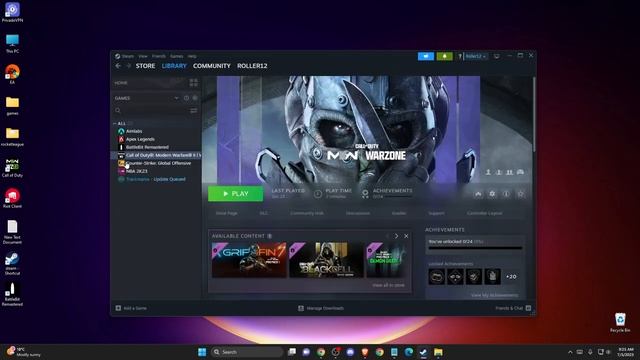This screenshot has width=640, height=360.
Task: Select NBA 2K23 in the game list
Action: [x=136, y=171]
